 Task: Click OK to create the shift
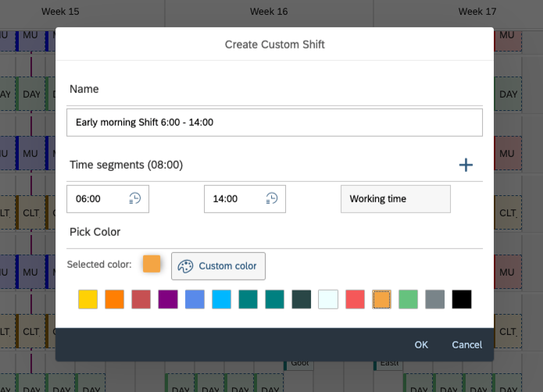tap(421, 344)
